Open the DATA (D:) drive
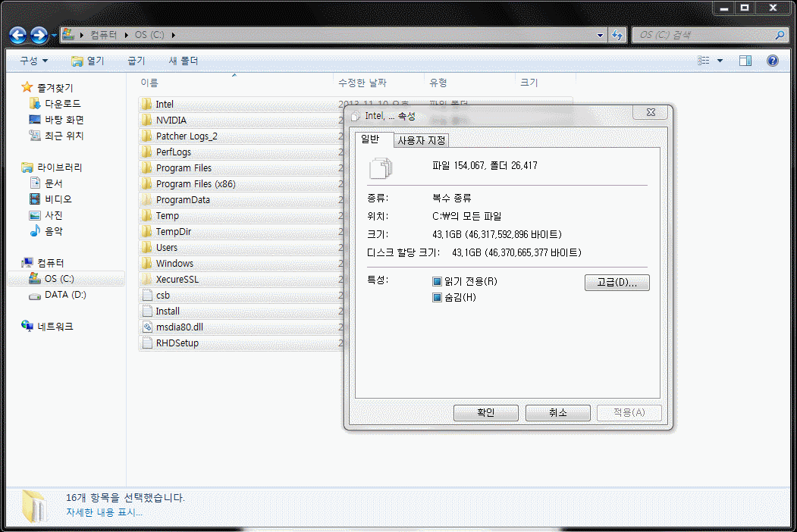 64,295
